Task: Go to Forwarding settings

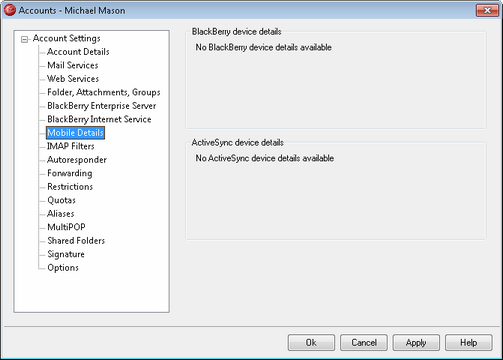Action: point(70,173)
